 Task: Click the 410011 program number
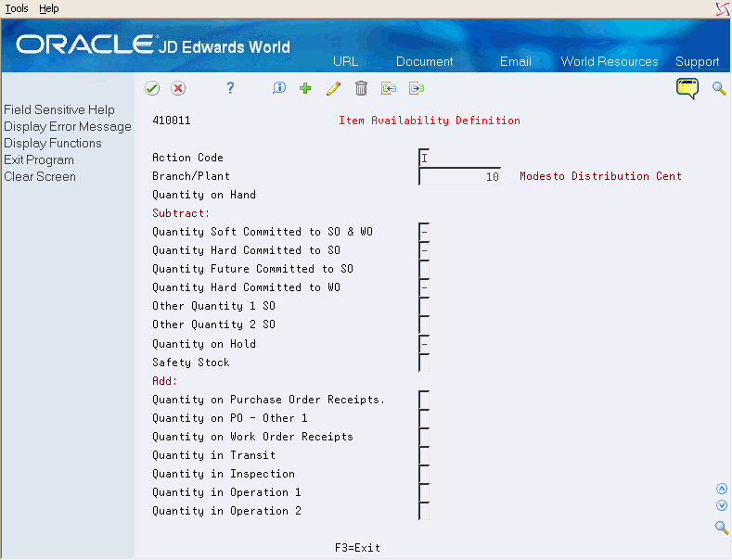click(172, 121)
